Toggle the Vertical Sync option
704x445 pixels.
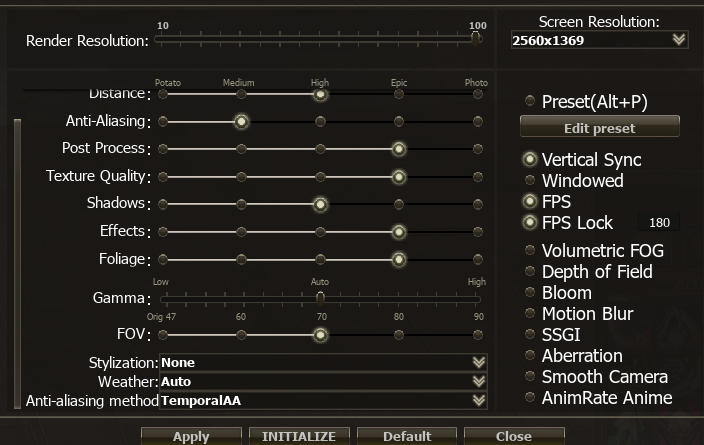(x=530, y=160)
